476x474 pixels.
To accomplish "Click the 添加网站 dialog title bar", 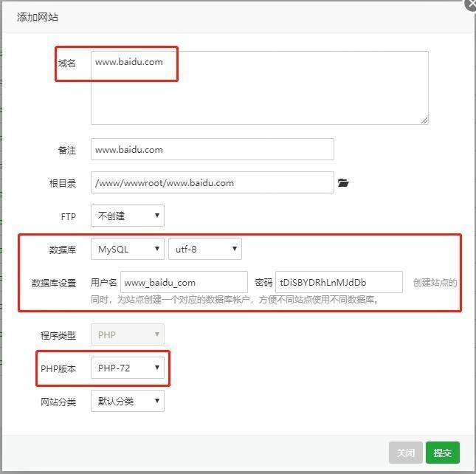I will (221, 16).
